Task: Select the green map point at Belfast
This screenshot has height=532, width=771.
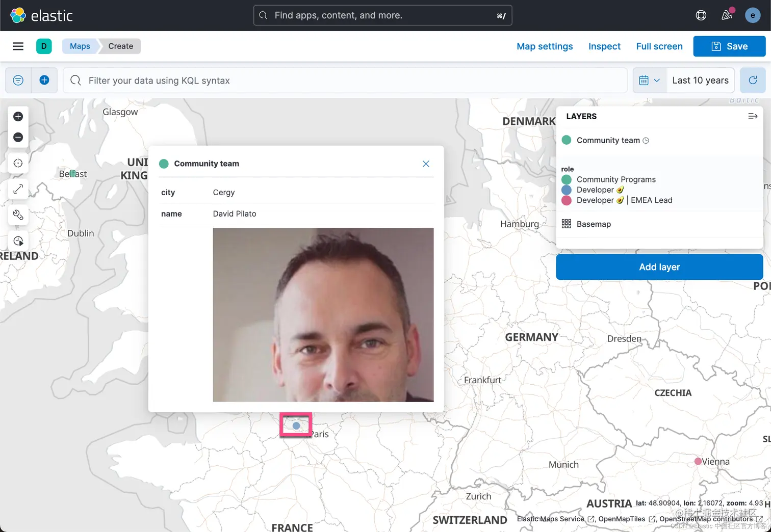Action: (x=72, y=174)
